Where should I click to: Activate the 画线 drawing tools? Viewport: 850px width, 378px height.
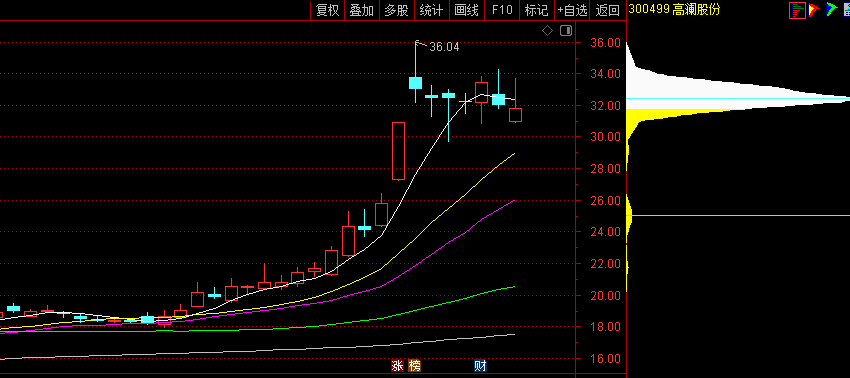466,10
